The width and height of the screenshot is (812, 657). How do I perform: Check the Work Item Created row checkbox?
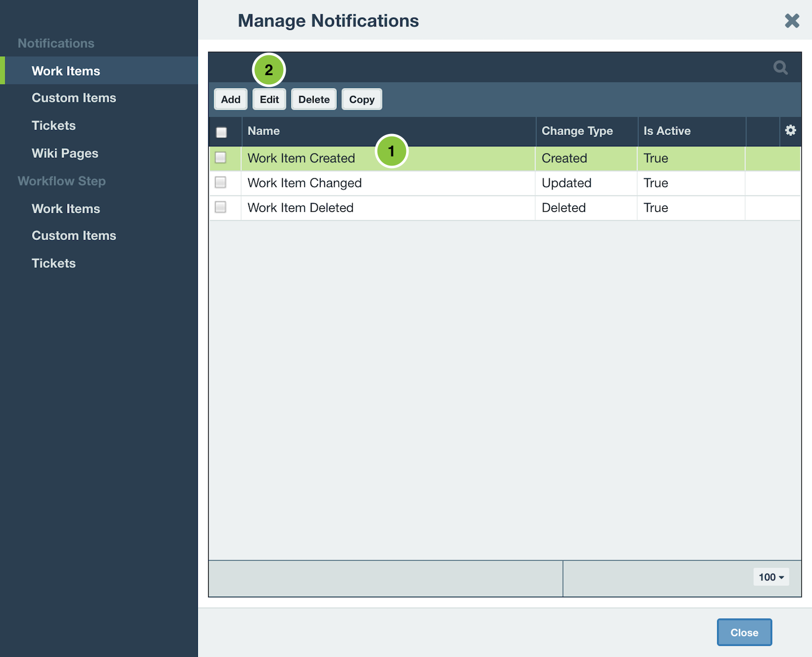tap(221, 158)
